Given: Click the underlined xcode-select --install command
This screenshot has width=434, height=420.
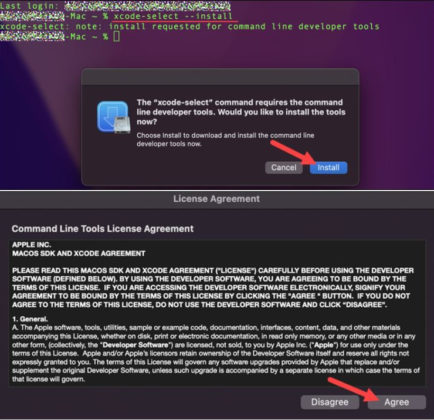Looking at the screenshot, I should (173, 16).
